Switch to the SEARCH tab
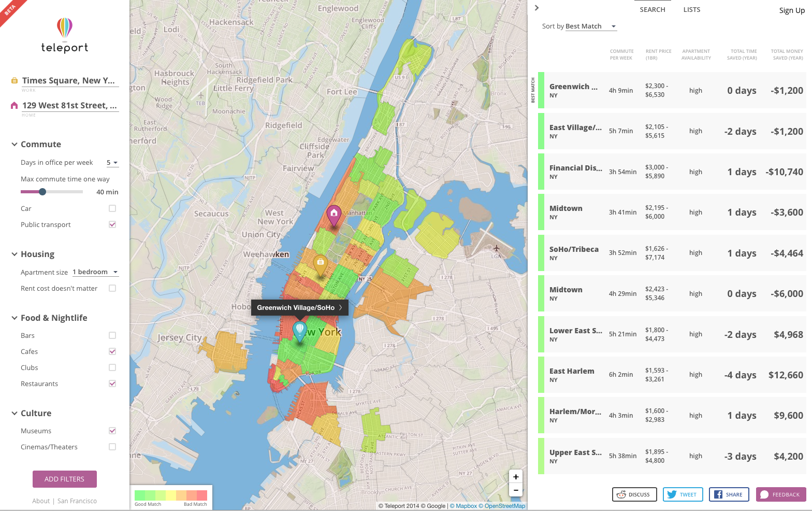This screenshot has width=812, height=511. tap(653, 9)
